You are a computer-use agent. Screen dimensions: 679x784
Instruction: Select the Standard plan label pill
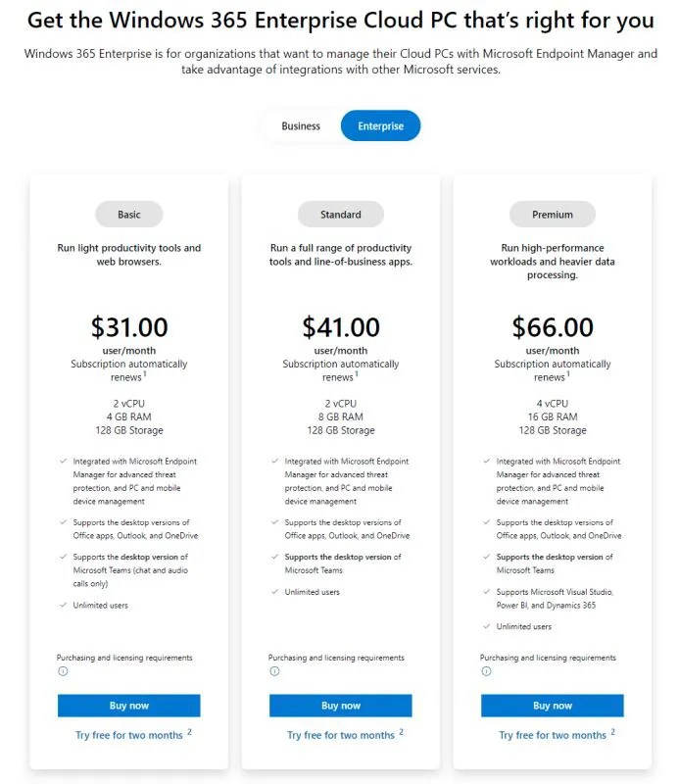(341, 215)
